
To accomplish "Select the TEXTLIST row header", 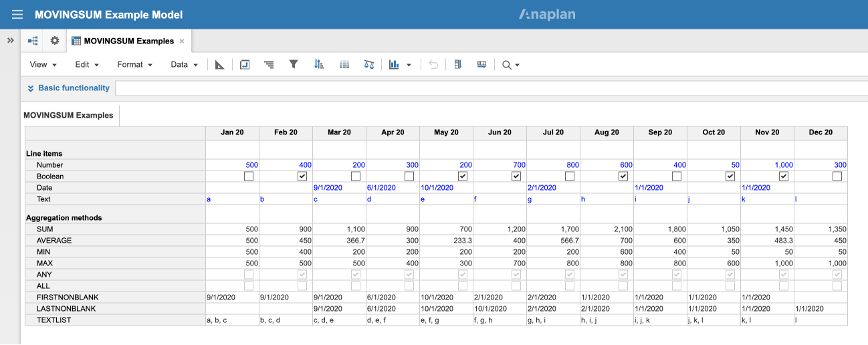I will point(114,320).
